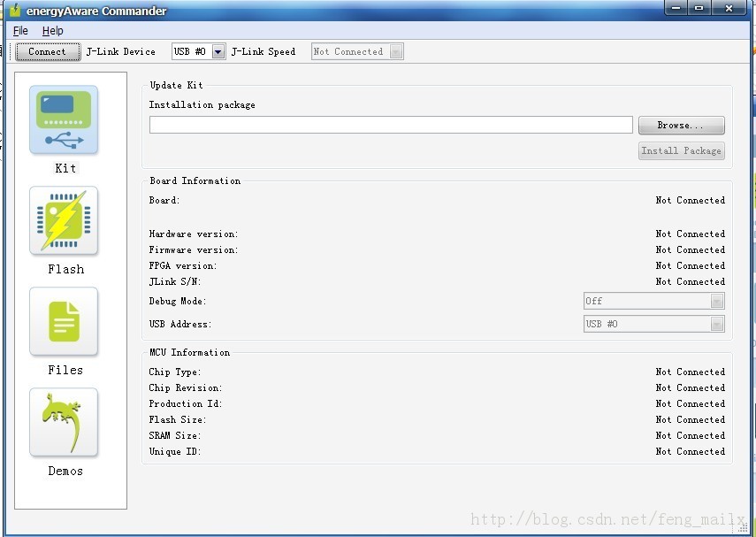This screenshot has height=537, width=756.
Task: Expand the USB Address dropdown
Action: [x=717, y=324]
